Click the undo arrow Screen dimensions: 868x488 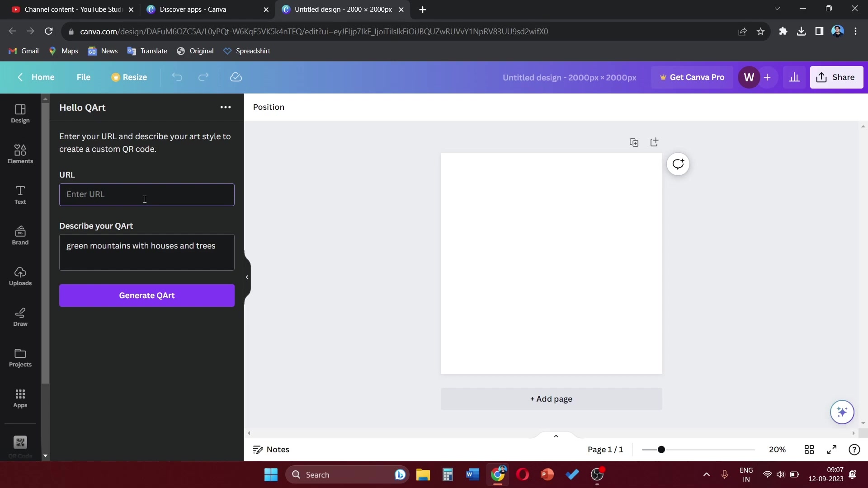[x=177, y=77]
